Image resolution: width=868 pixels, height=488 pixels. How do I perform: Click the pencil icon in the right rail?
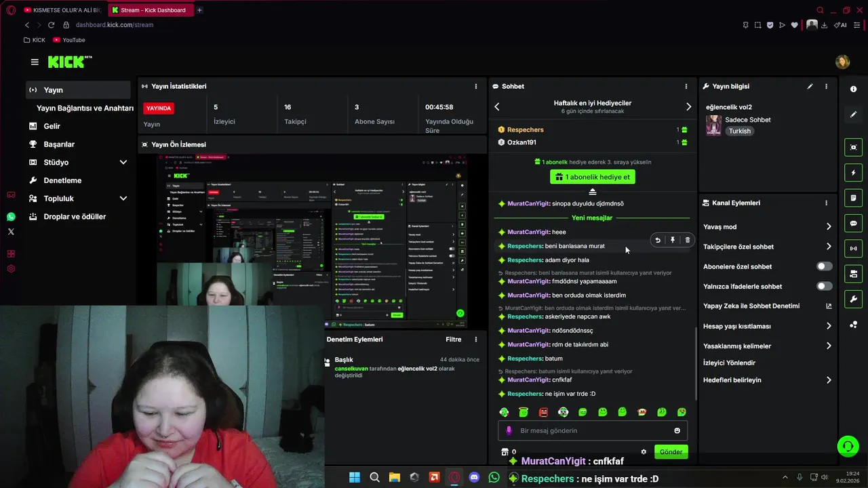coord(853,115)
